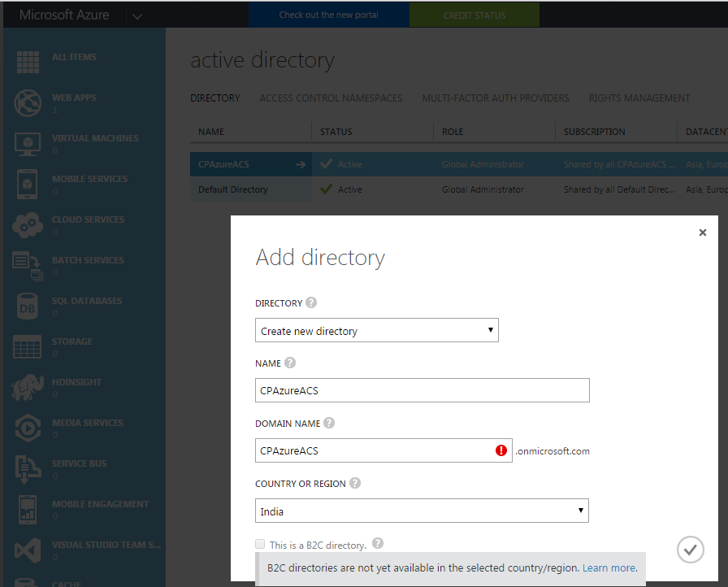Toggle the B2C directory checkbox
The height and width of the screenshot is (587, 728).
pos(260,544)
